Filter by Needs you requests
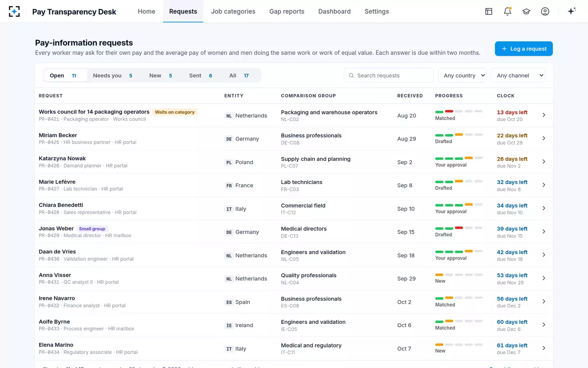The width and height of the screenshot is (588, 368). [x=113, y=76]
